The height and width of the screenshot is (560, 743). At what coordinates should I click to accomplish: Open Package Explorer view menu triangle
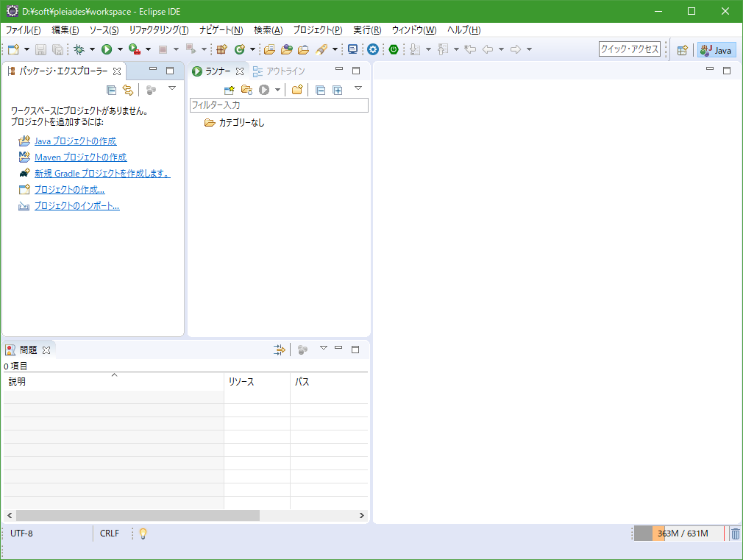click(172, 88)
